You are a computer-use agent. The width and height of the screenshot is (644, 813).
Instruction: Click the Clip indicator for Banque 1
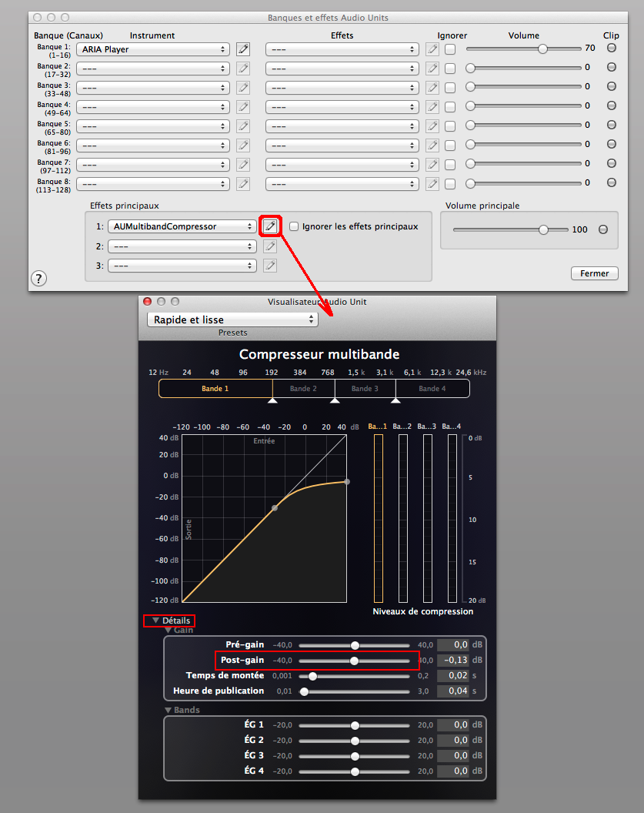pos(612,48)
